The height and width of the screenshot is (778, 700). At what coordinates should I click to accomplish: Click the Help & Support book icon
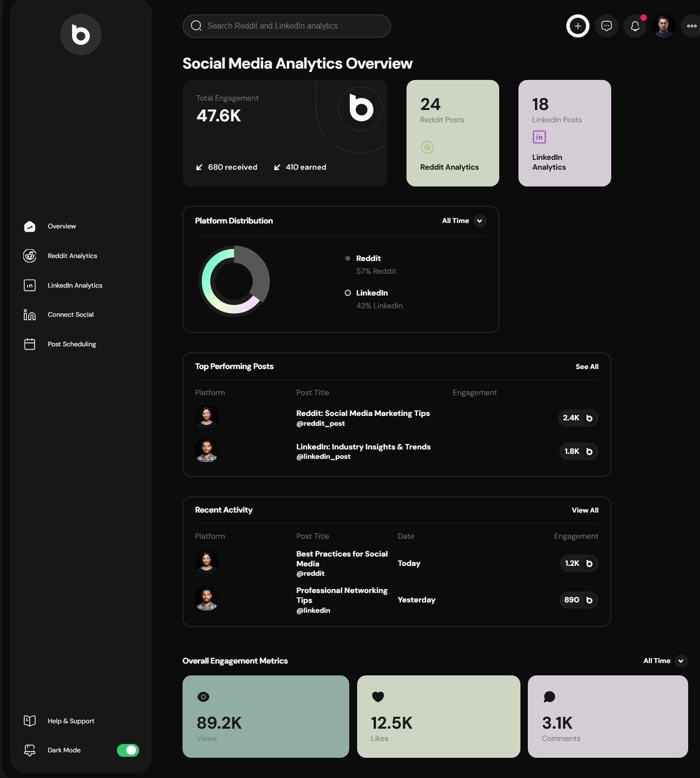pos(30,721)
